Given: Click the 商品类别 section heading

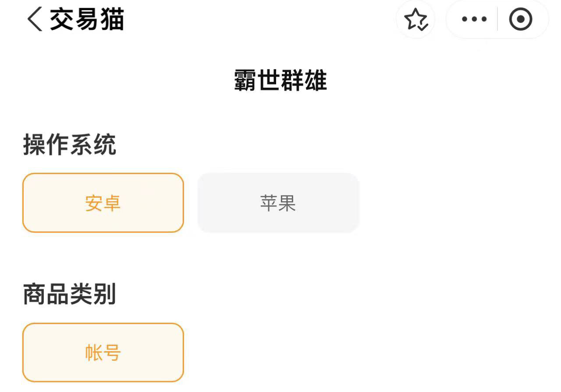Looking at the screenshot, I should [x=70, y=294].
